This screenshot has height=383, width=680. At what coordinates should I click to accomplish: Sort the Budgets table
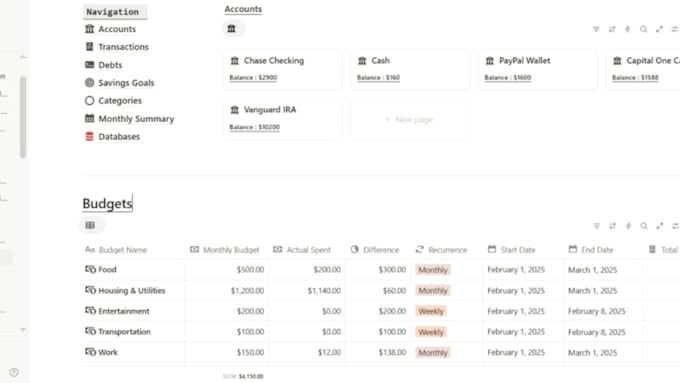[612, 226]
